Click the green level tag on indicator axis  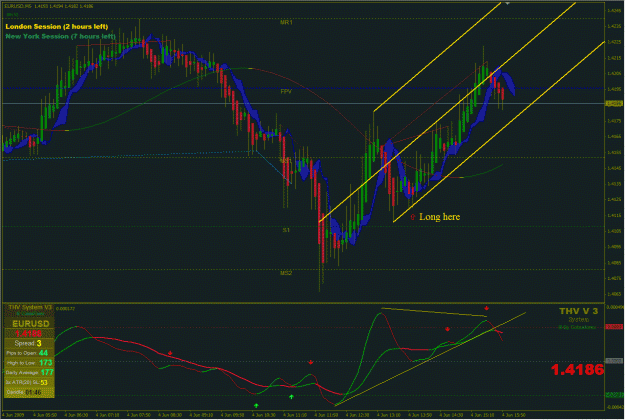(614, 395)
